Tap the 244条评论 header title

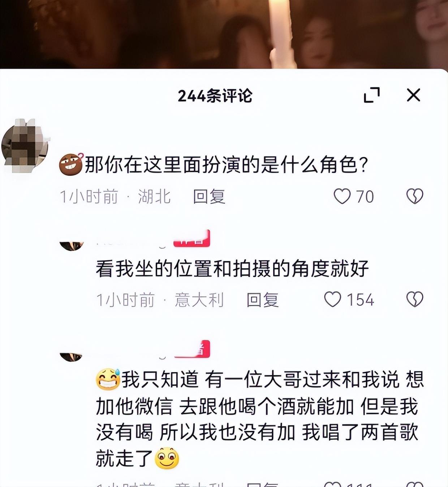tap(215, 96)
